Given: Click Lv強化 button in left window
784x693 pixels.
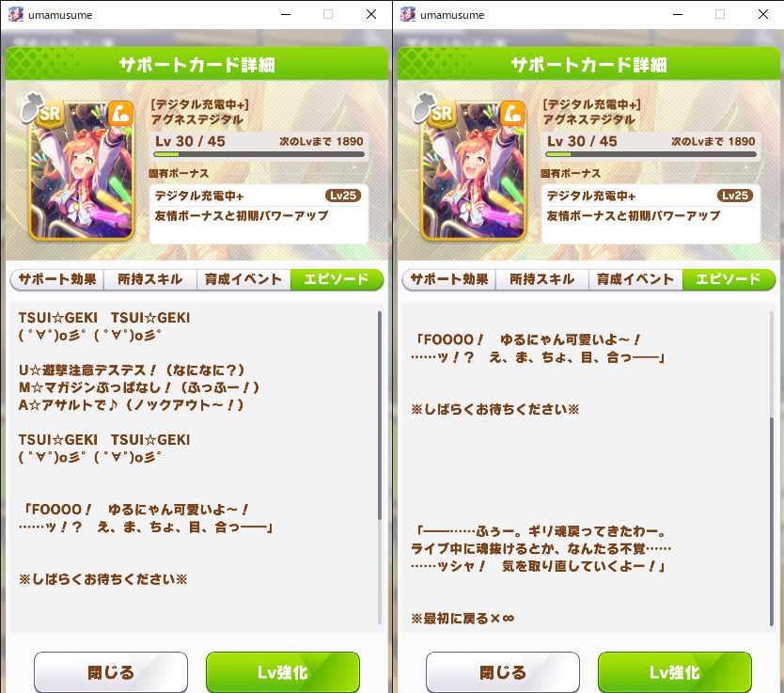Looking at the screenshot, I should tap(283, 672).
